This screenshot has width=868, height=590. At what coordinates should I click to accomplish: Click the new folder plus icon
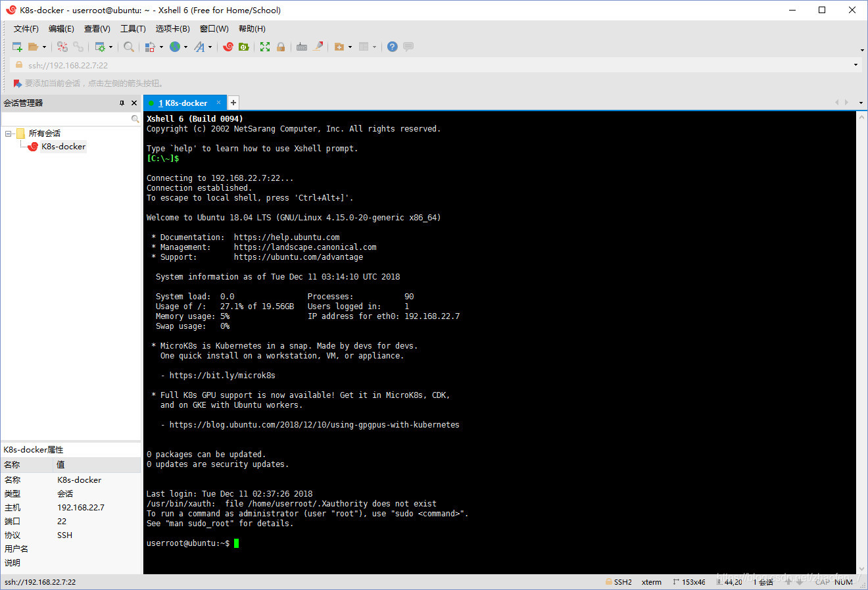pos(339,47)
